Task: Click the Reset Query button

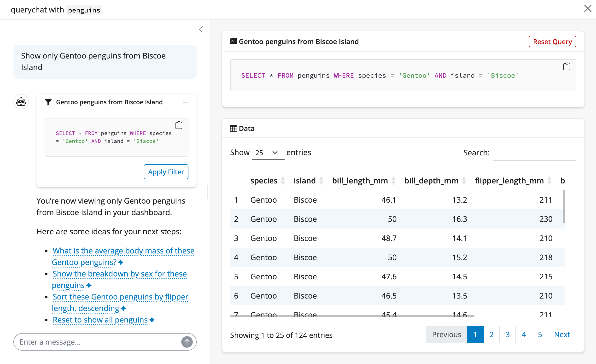Action: click(x=552, y=41)
